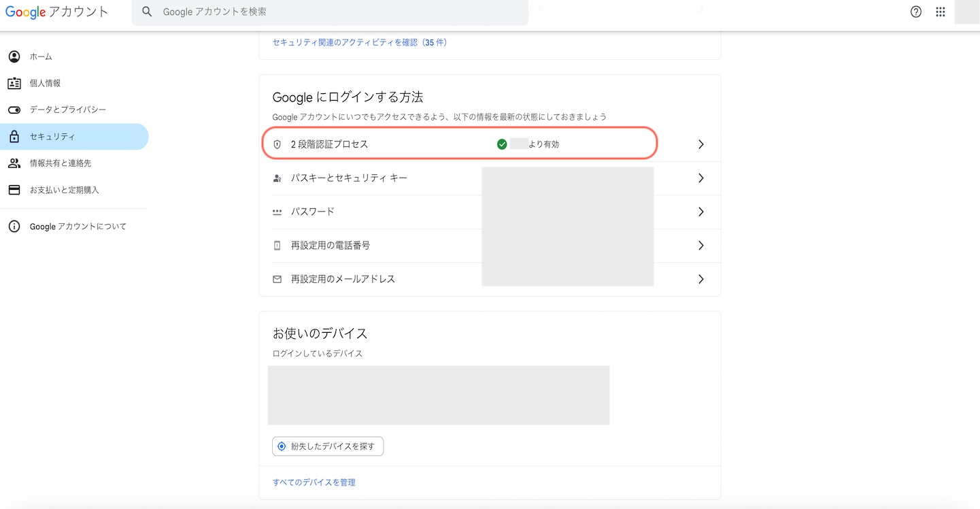This screenshot has width=980, height=509.
Task: Focus the Google アカウントを検索 search field
Action: (x=330, y=12)
